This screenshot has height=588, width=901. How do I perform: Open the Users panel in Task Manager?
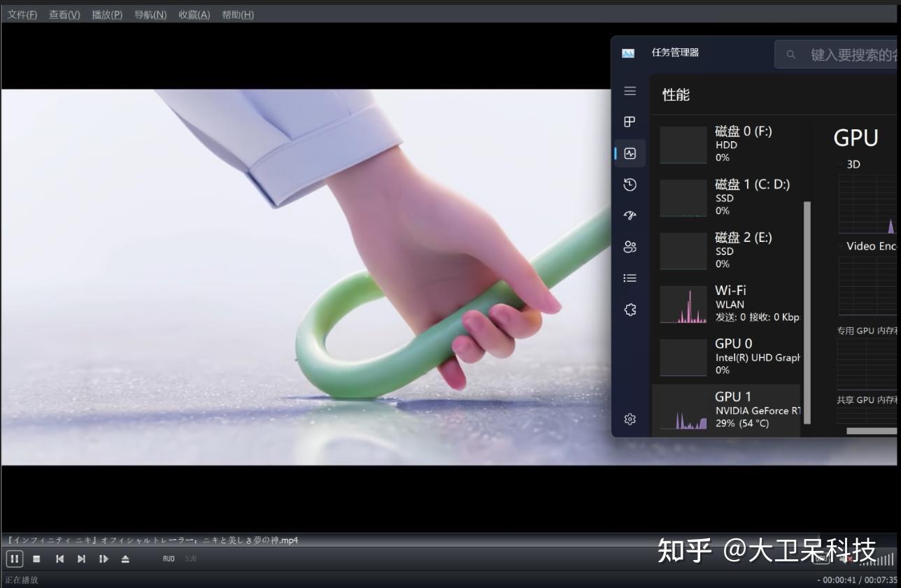[629, 247]
